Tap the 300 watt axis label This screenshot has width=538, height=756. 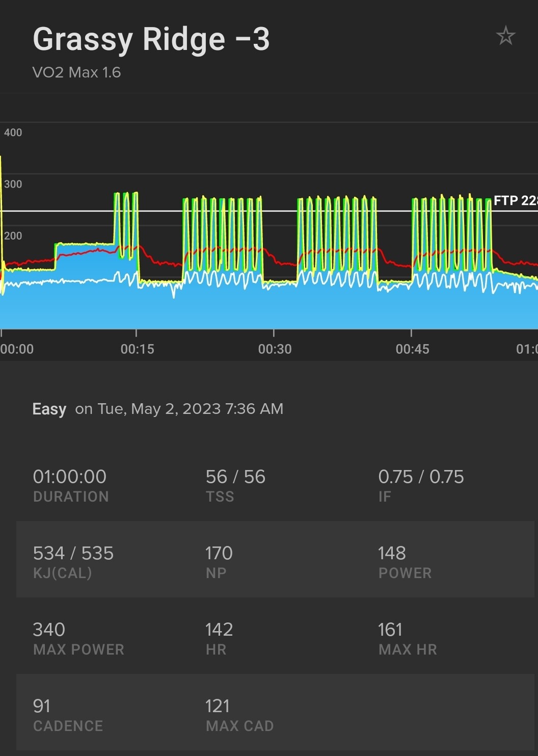[13, 184]
